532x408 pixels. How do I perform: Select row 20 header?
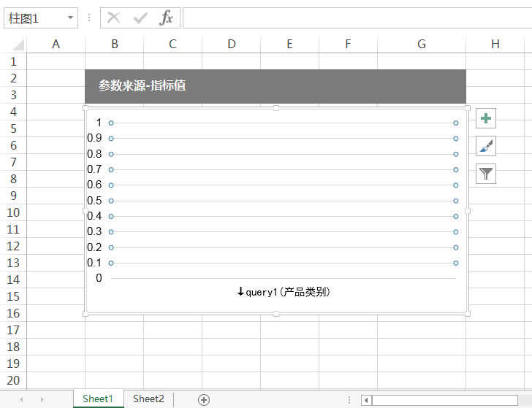[13, 380]
